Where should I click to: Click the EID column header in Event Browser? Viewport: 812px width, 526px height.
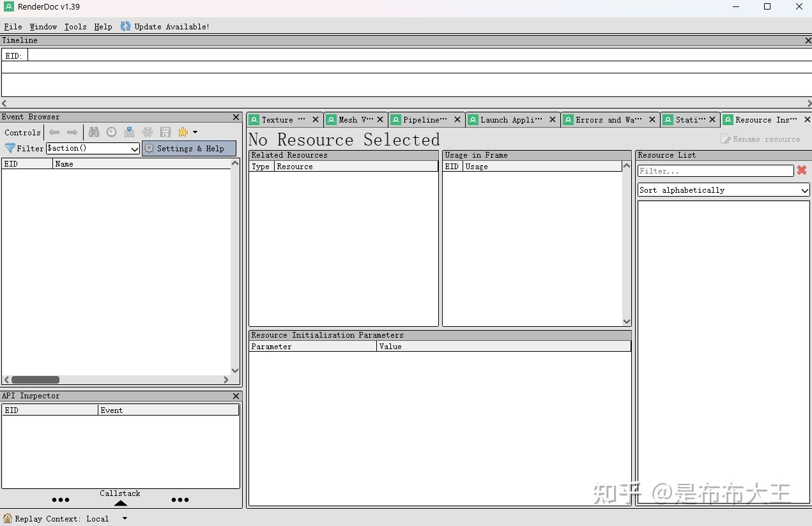click(x=27, y=164)
